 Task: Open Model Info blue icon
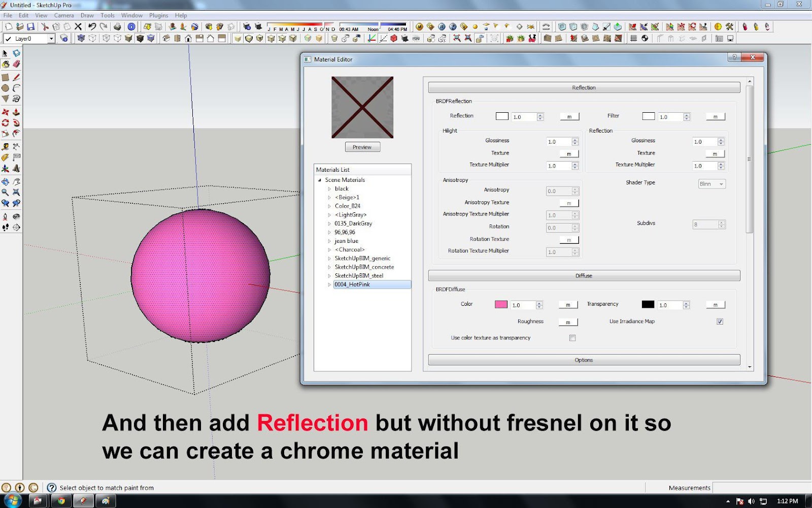click(x=131, y=26)
